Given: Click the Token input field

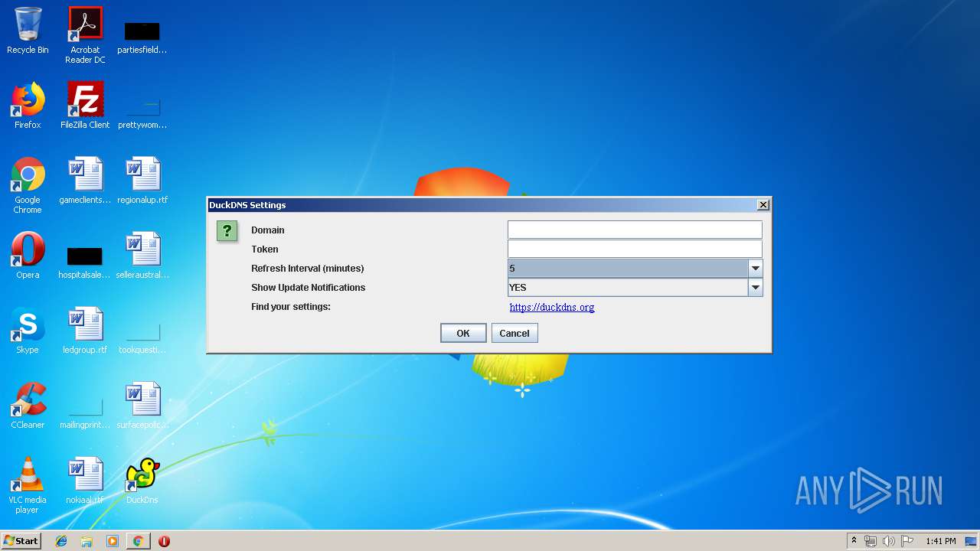Looking at the screenshot, I should (x=635, y=249).
